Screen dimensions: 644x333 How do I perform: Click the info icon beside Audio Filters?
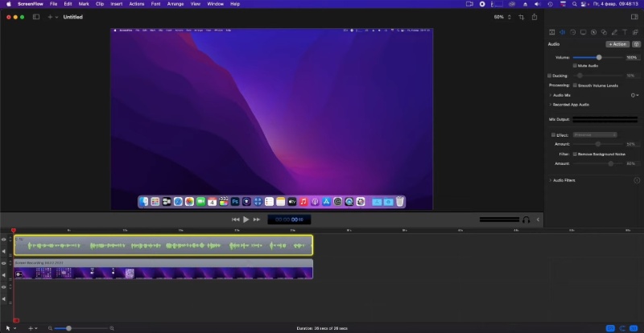(637, 180)
